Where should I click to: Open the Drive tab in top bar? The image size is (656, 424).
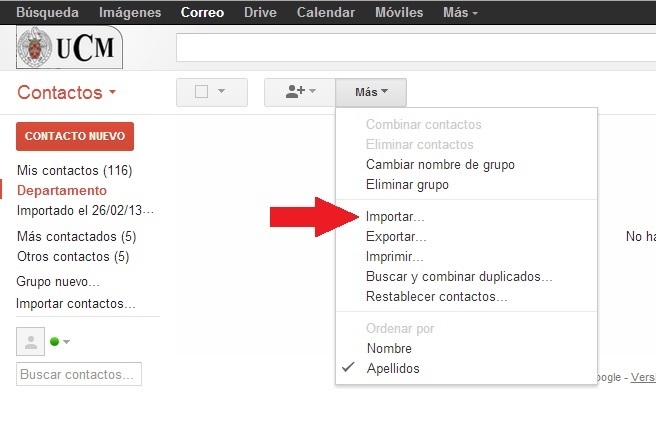[x=258, y=12]
